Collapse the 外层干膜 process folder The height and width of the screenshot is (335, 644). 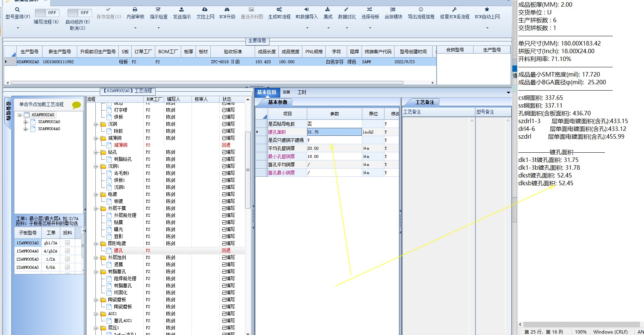point(96,209)
